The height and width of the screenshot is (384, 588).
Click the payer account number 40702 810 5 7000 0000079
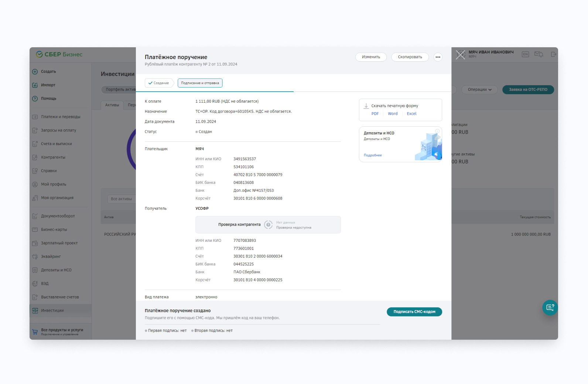click(258, 175)
